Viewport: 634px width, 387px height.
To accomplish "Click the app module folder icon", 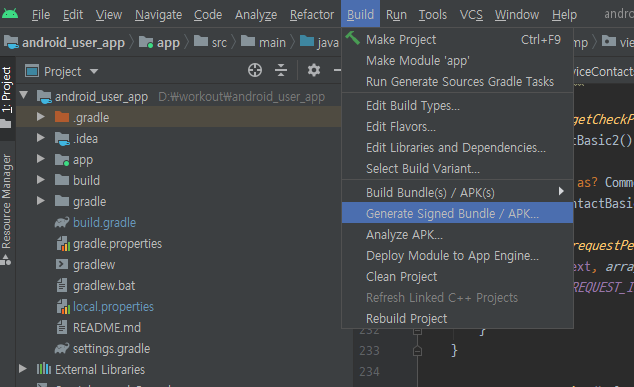I will pyautogui.click(x=62, y=159).
